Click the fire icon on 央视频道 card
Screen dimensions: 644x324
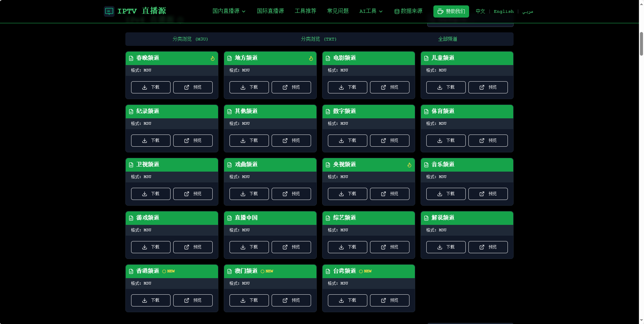(409, 165)
